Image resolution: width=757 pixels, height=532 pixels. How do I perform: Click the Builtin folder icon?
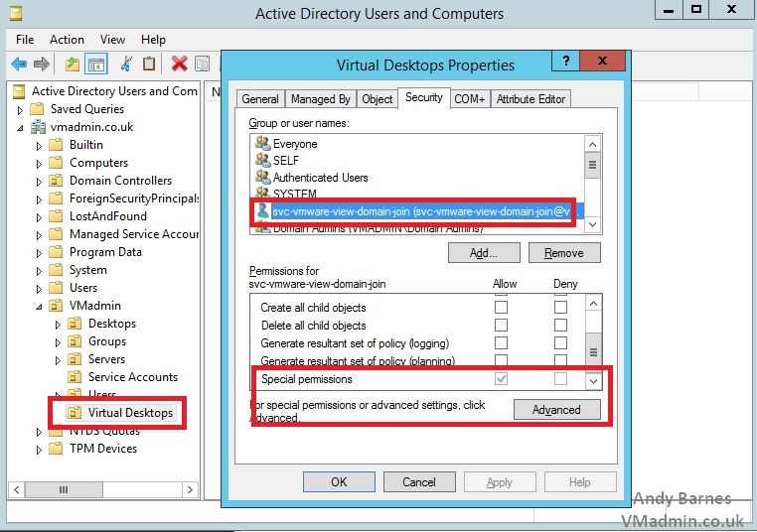click(56, 145)
